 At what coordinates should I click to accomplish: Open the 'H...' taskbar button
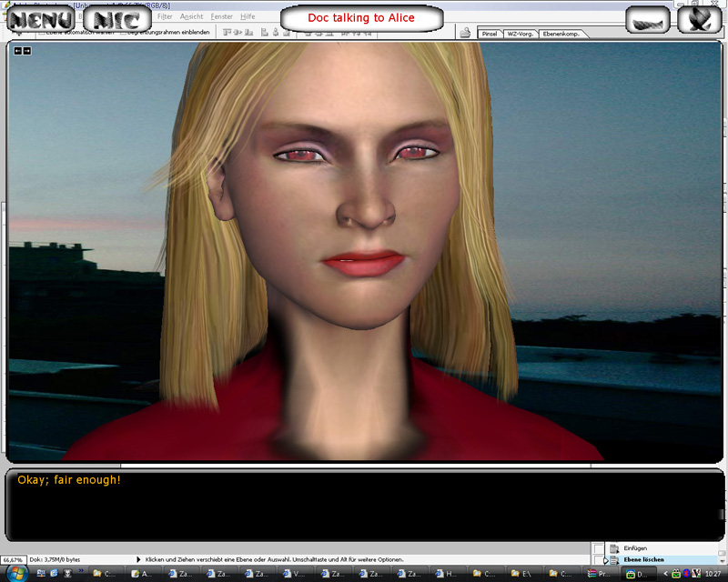[x=450, y=574]
